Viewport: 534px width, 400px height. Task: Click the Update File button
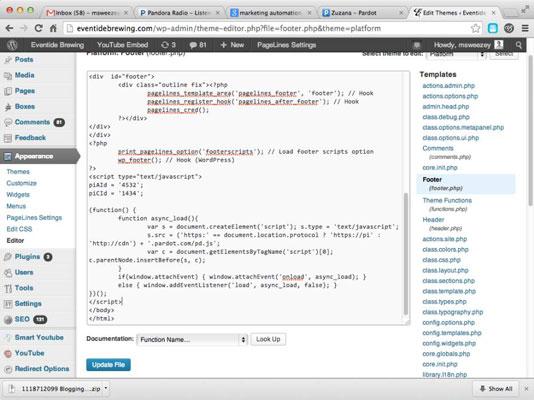pos(108,365)
